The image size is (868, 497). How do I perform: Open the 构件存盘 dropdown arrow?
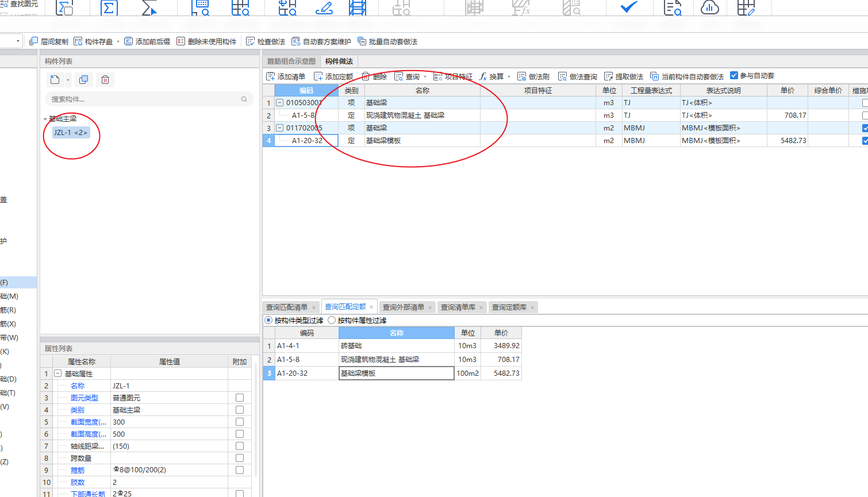tap(118, 41)
